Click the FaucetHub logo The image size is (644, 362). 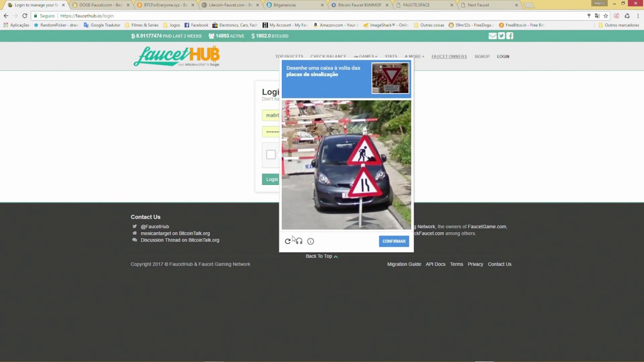177,56
